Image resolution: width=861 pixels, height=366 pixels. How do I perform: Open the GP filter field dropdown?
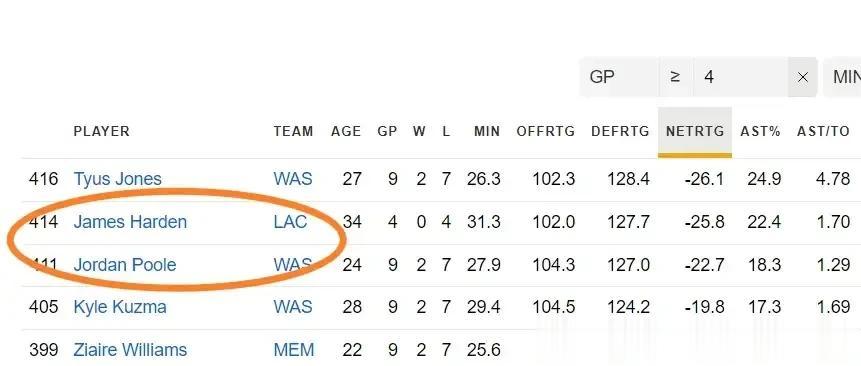click(619, 77)
